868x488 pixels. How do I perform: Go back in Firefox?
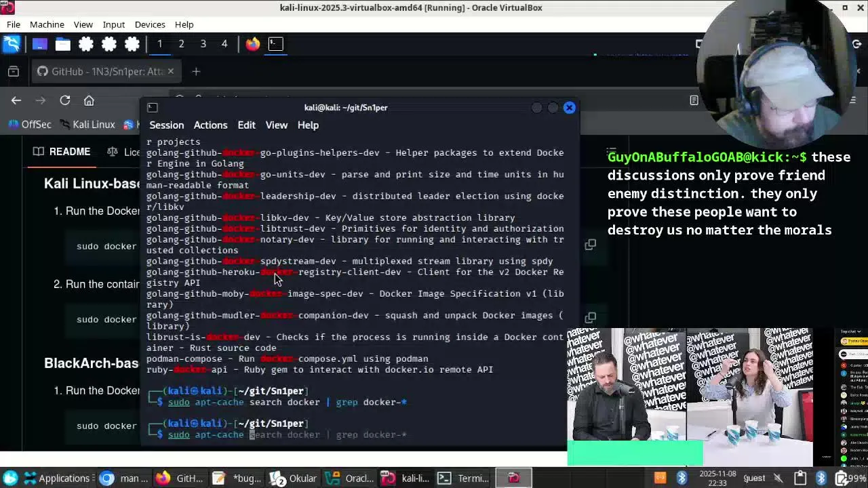[16, 100]
